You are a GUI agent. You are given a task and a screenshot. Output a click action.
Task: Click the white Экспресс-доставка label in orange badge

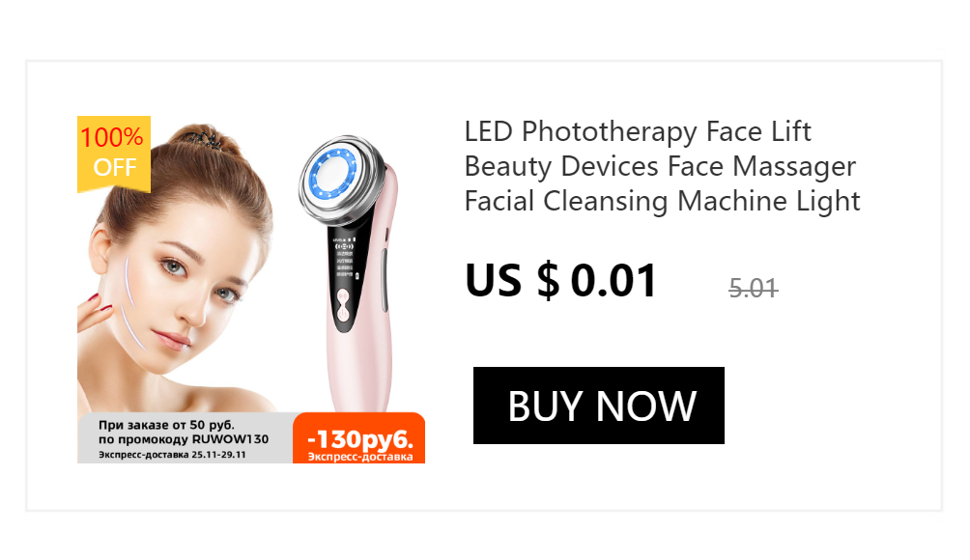click(360, 457)
